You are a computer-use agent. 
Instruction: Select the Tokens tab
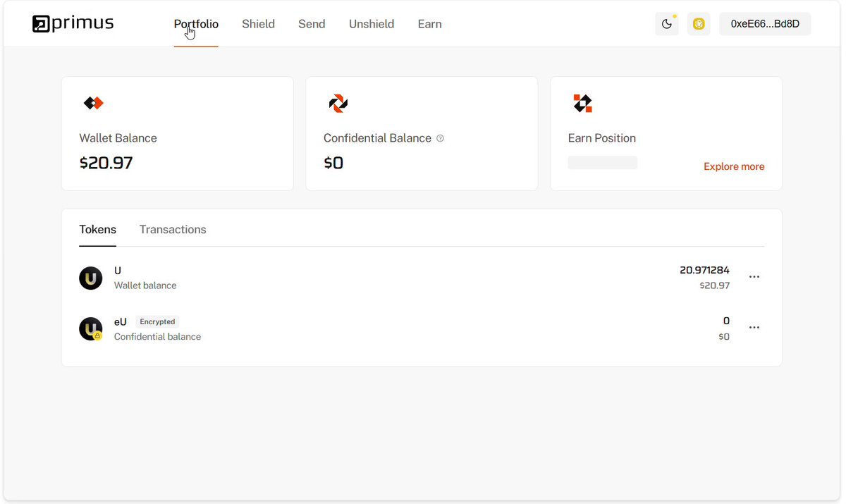point(98,230)
